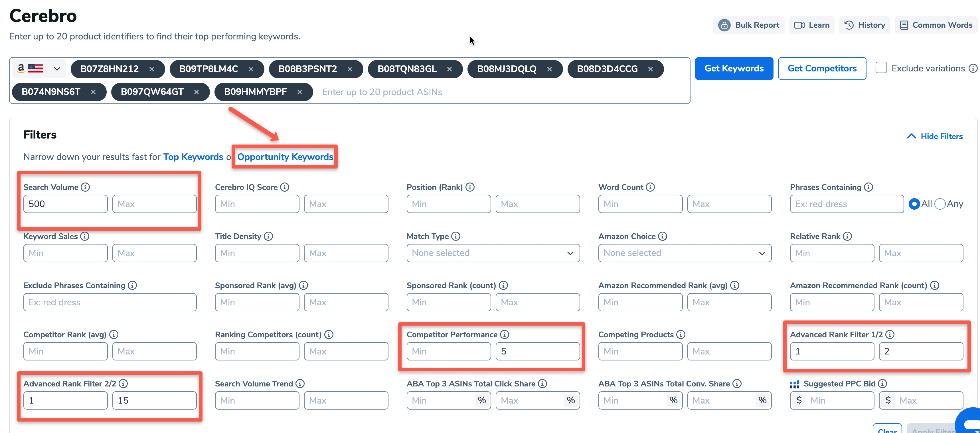Image resolution: width=980 pixels, height=433 pixels.
Task: Click the Suggested PPC Bid chart icon
Action: coord(795,384)
